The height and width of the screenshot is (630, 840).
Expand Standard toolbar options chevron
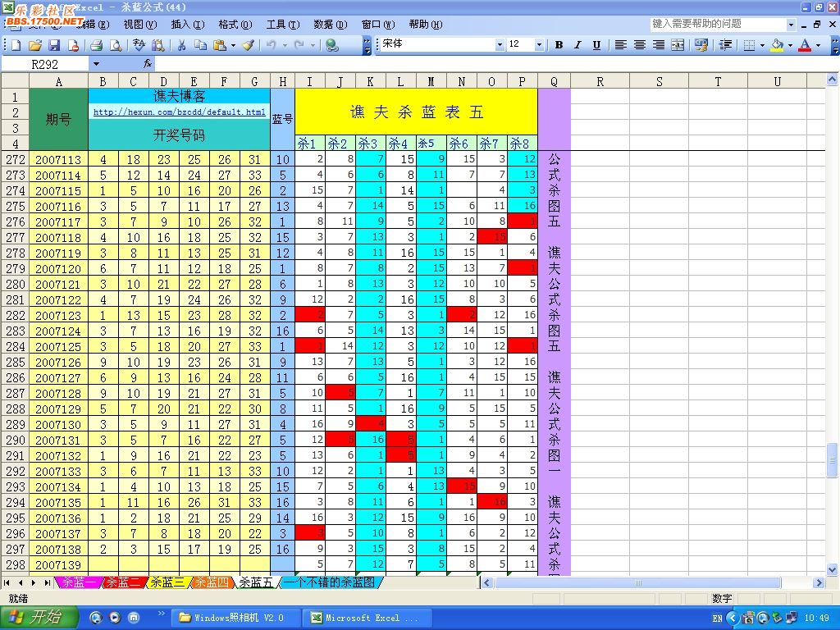[x=367, y=46]
